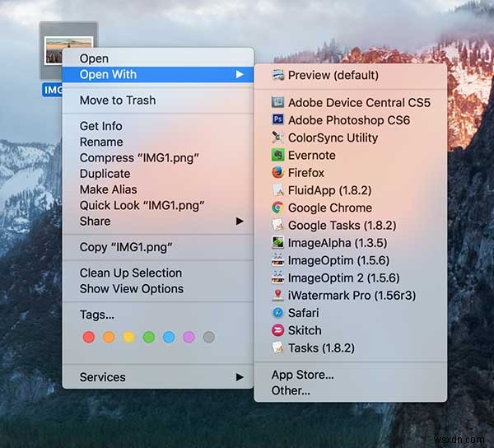Open image with Adobe Photoshop CS6 icon
Image resolution: width=494 pixels, height=448 pixels.
point(278,119)
